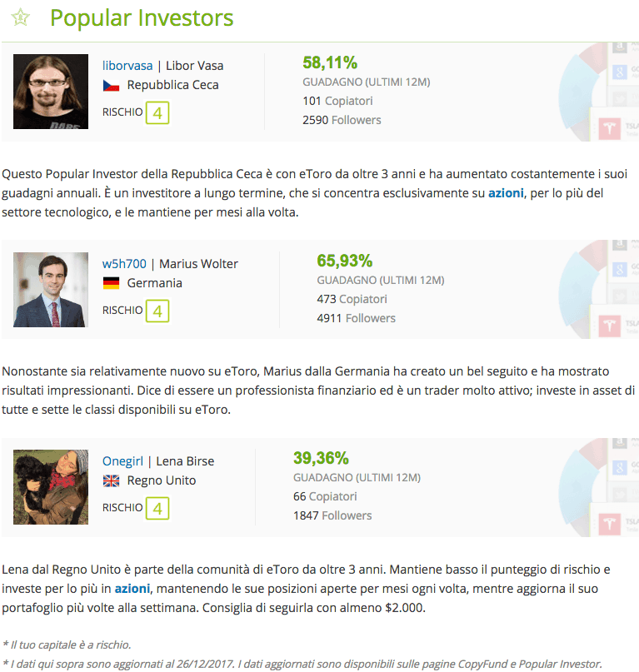Click the risk score 4 badge for Libor Vasa
The image size is (639, 672).
click(x=157, y=113)
